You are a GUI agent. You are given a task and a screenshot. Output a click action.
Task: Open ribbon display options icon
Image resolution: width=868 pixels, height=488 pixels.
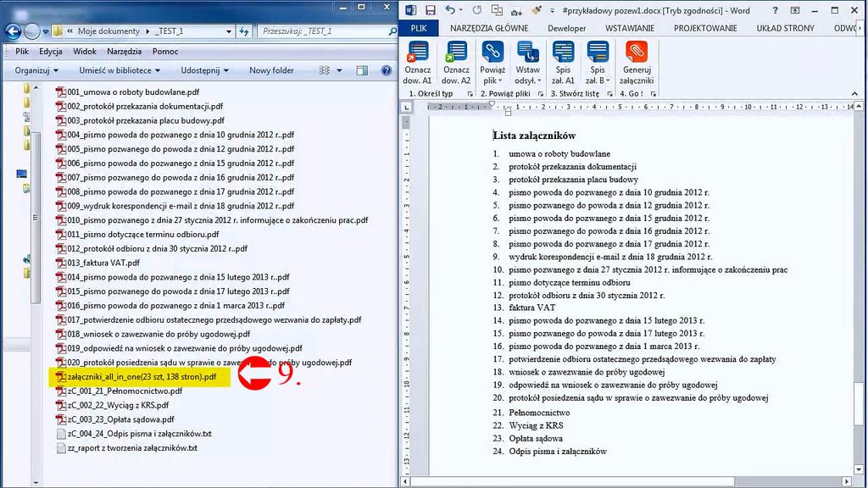click(794, 10)
